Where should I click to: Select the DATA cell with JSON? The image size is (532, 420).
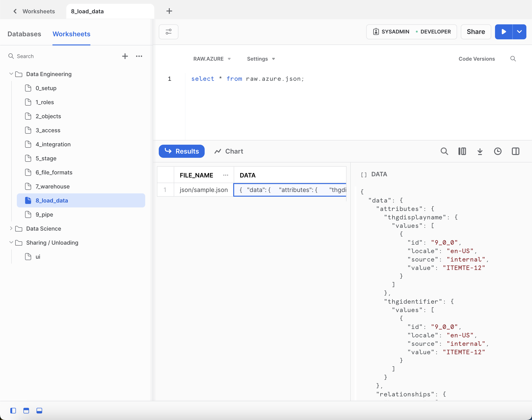(x=290, y=190)
